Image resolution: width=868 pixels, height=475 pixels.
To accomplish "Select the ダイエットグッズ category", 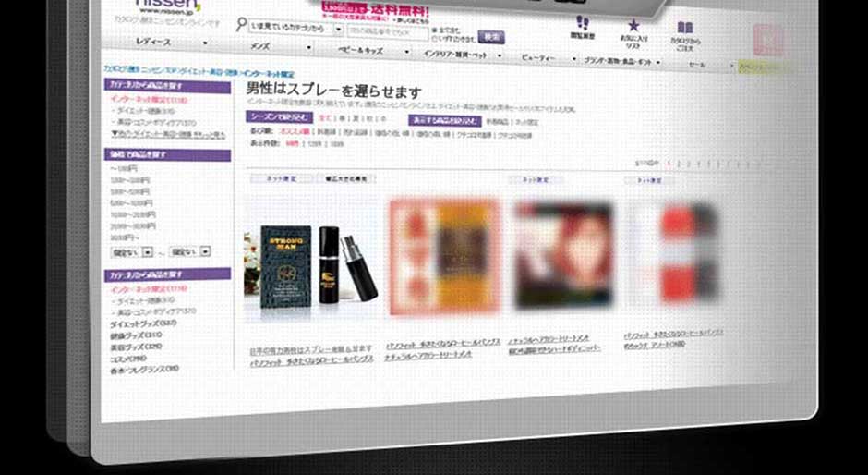I will (x=143, y=323).
